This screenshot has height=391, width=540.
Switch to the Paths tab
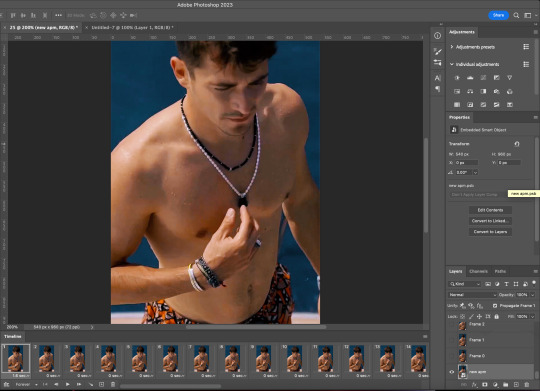pyautogui.click(x=500, y=271)
